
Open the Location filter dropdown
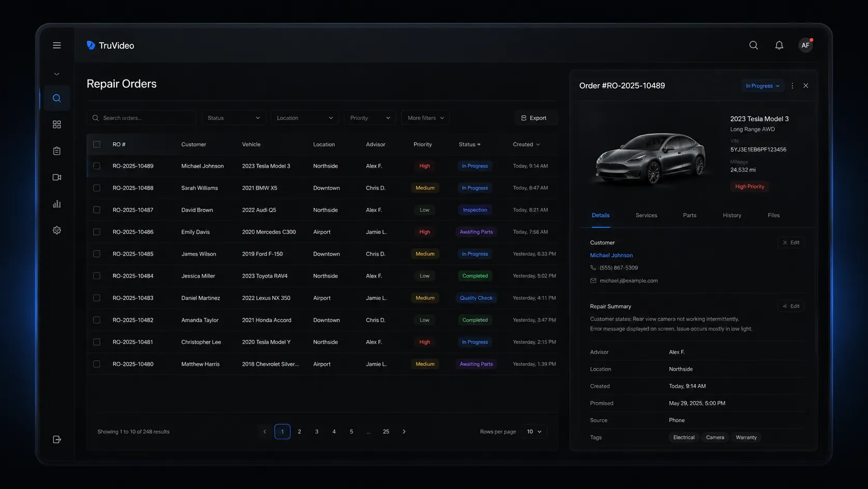click(304, 118)
